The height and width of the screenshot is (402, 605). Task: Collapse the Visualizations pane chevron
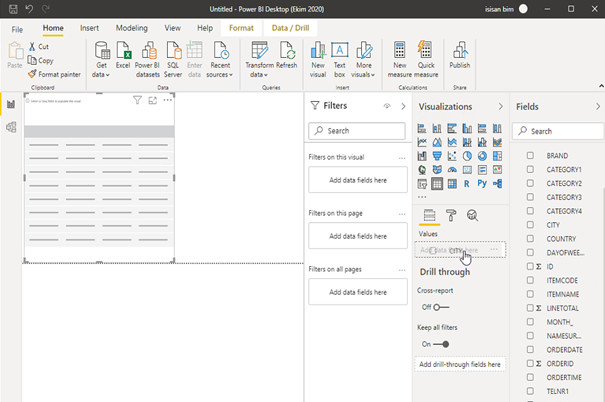(x=500, y=106)
